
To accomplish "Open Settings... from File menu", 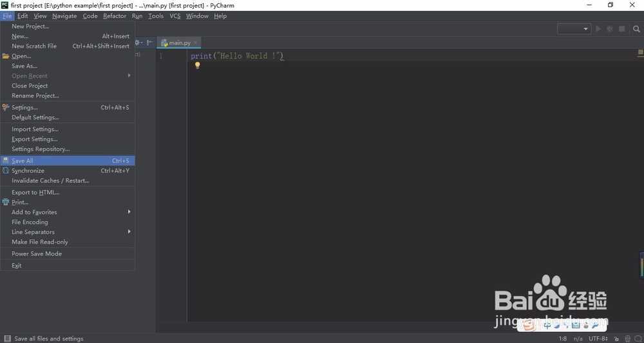I will (68, 107).
